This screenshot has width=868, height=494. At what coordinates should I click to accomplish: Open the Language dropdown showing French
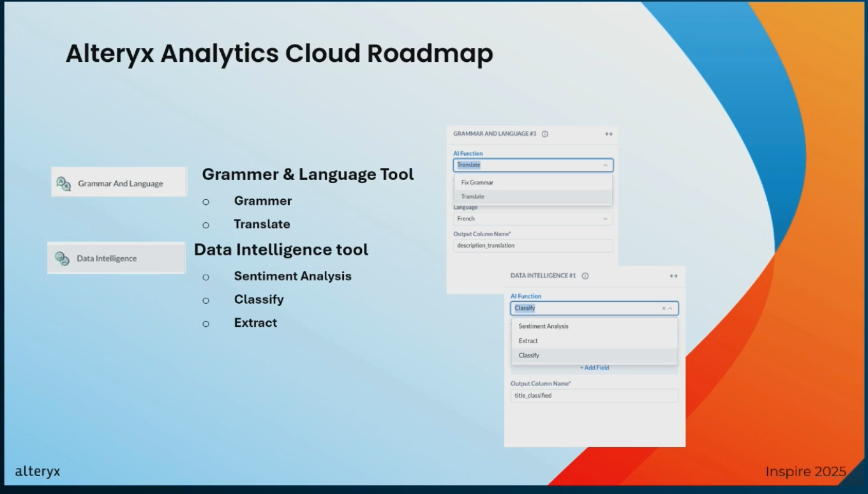pyautogui.click(x=533, y=218)
